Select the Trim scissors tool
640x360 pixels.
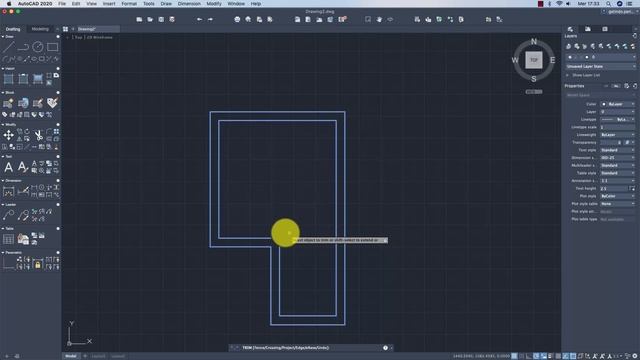(x=38, y=135)
